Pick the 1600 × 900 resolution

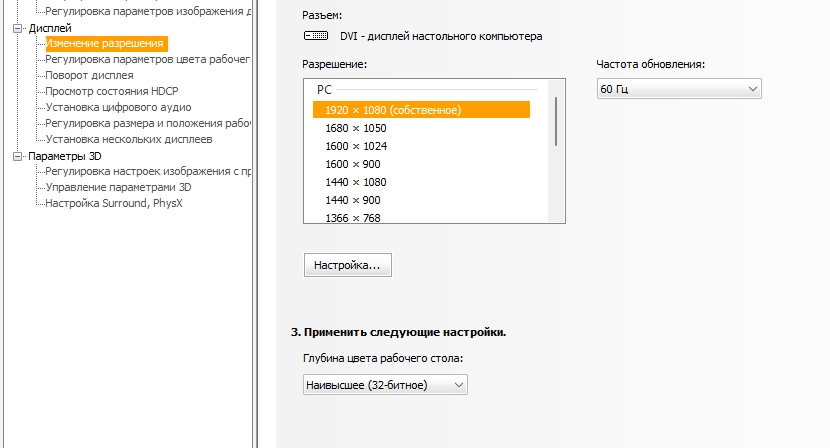351,164
